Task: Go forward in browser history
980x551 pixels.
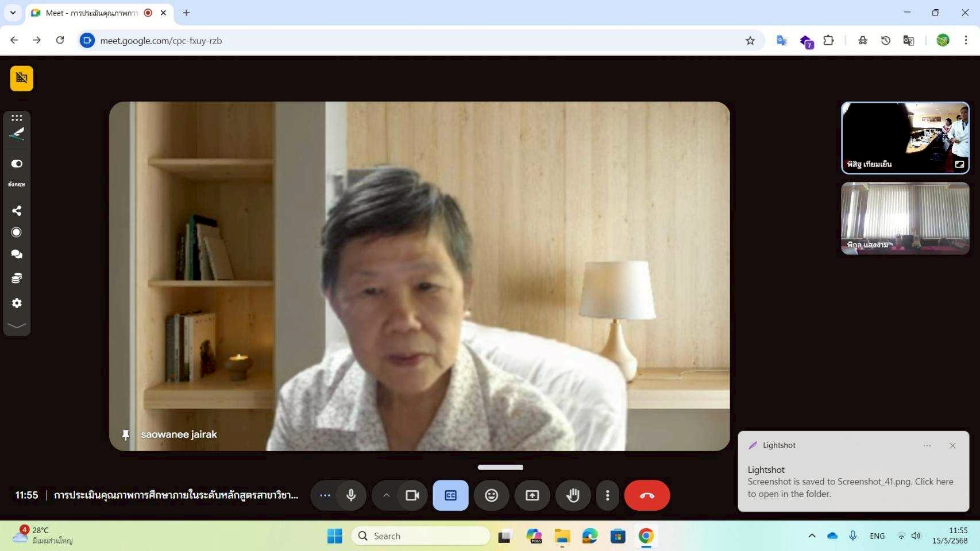Action: coord(37,40)
